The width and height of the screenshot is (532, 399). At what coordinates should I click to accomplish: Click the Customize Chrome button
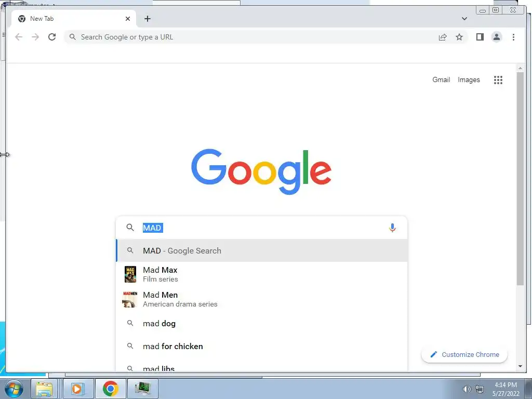point(464,354)
